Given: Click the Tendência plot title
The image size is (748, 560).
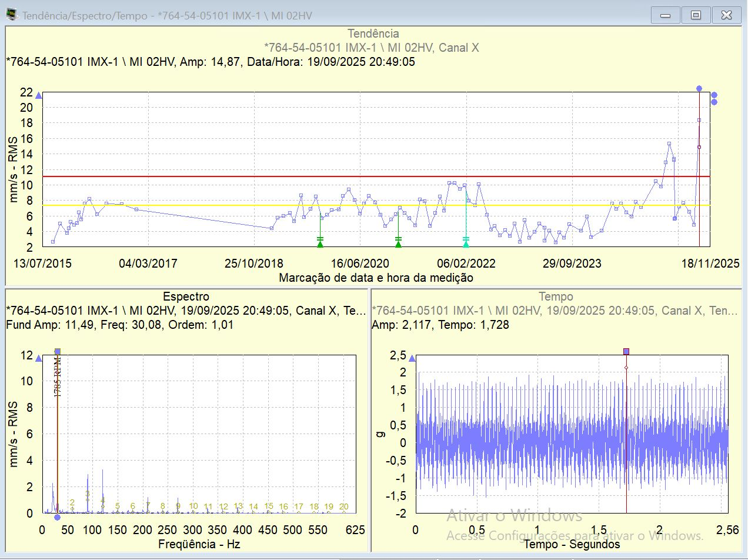Looking at the screenshot, I should tap(373, 34).
